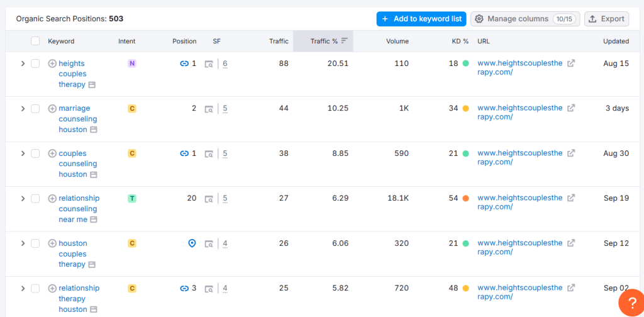
Task: Click the plus icon beside houston couples therapy
Action: click(x=52, y=243)
